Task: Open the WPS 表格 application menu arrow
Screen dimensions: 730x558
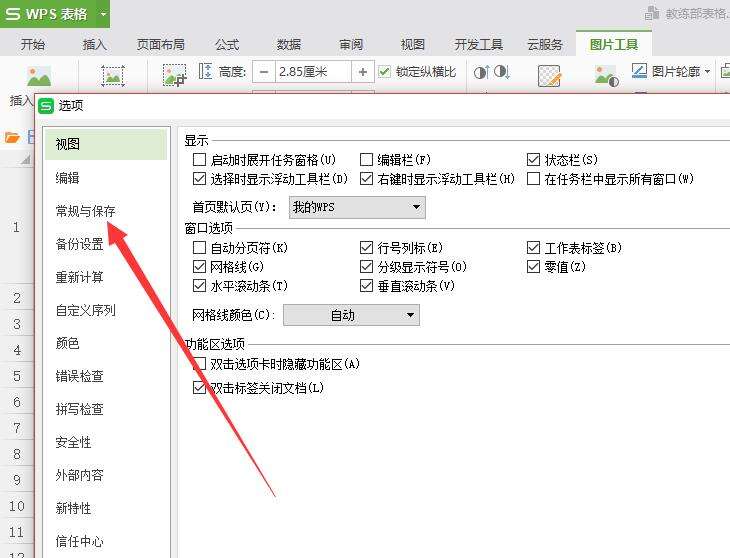Action: tap(103, 14)
